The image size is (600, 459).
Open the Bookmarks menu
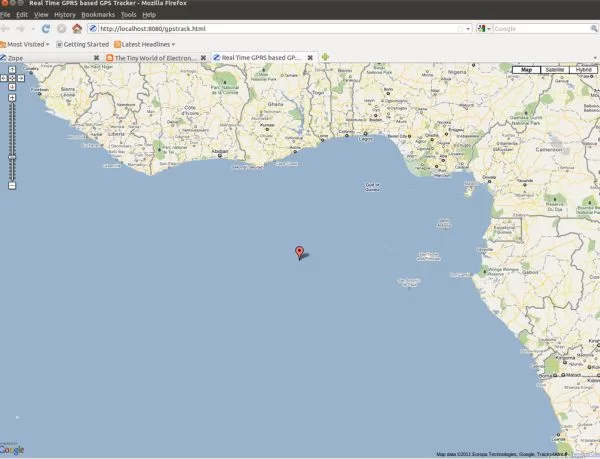point(98,15)
